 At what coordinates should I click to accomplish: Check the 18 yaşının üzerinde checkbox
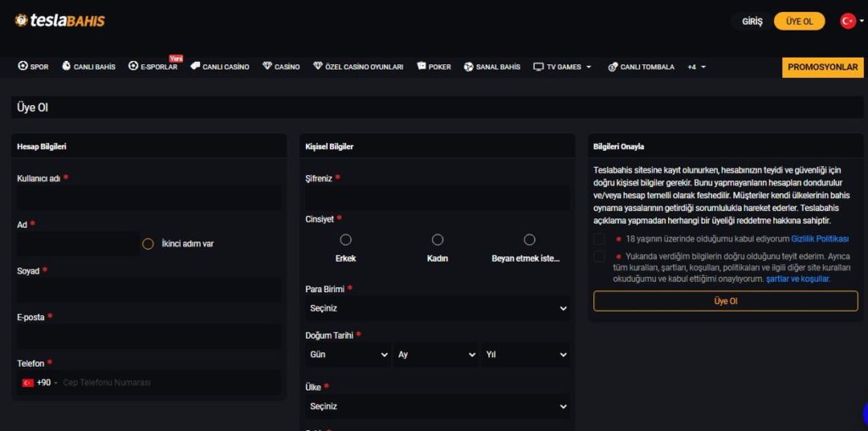(x=599, y=240)
